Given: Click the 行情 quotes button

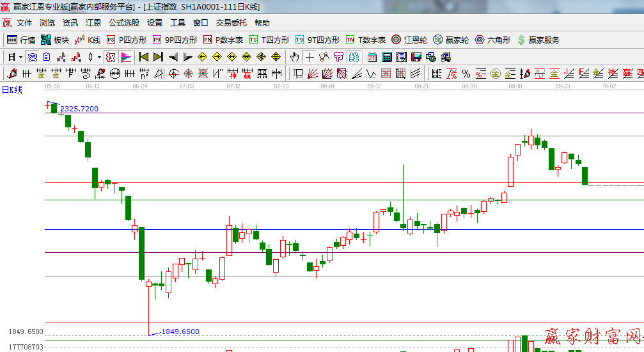Looking at the screenshot, I should (21, 40).
